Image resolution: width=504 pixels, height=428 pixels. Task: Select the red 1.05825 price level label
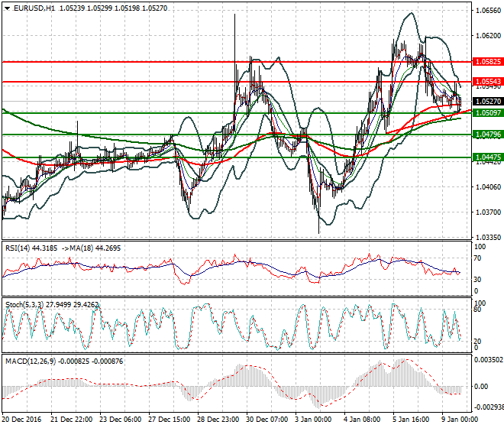tap(488, 62)
